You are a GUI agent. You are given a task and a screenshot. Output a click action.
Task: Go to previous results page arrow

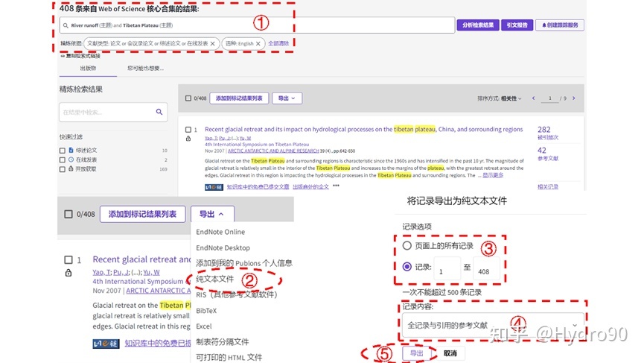coord(532,98)
